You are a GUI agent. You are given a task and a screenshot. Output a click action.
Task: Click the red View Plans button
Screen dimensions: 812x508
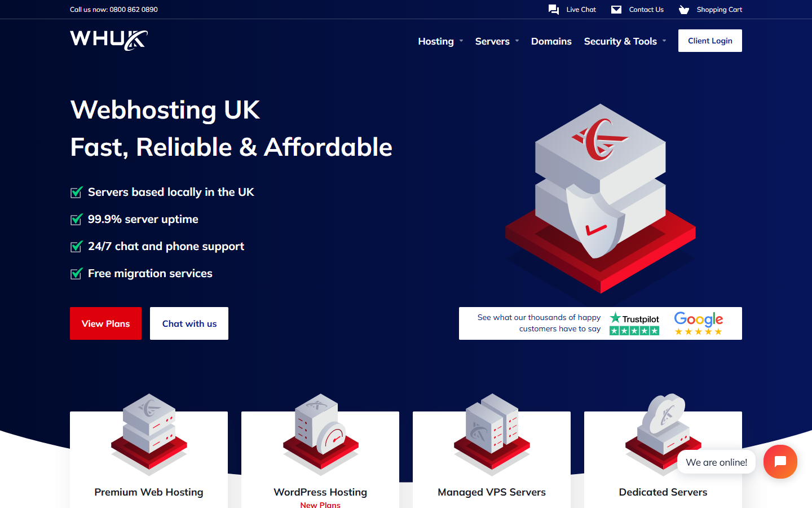tap(105, 323)
